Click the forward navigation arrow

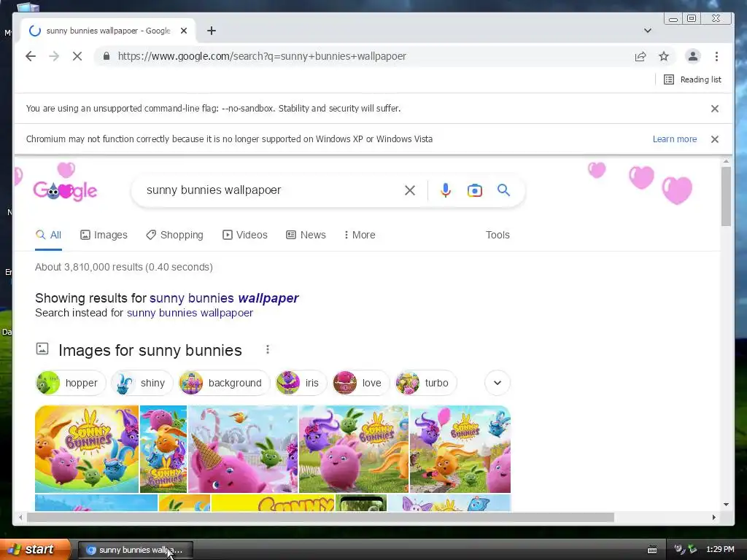pyautogui.click(x=54, y=56)
